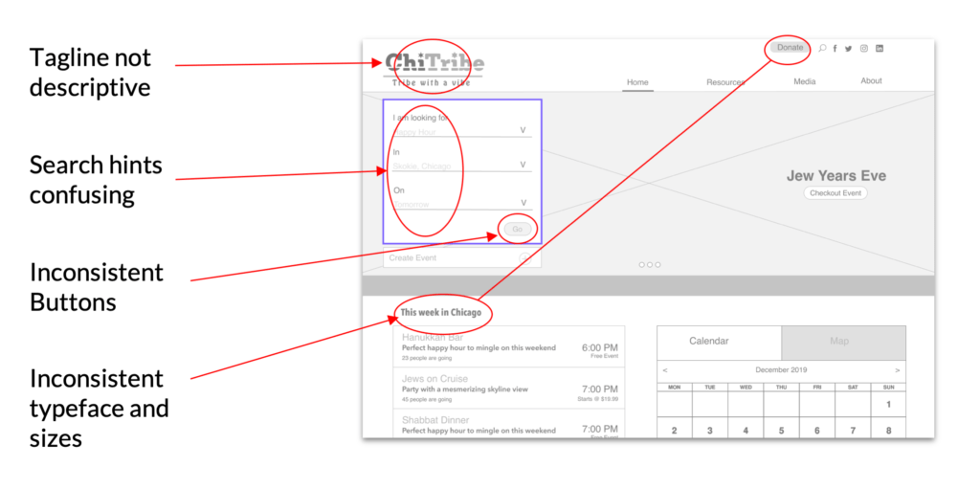This screenshot has height=489, width=980.
Task: Switch to the Map tab
Action: pos(843,342)
